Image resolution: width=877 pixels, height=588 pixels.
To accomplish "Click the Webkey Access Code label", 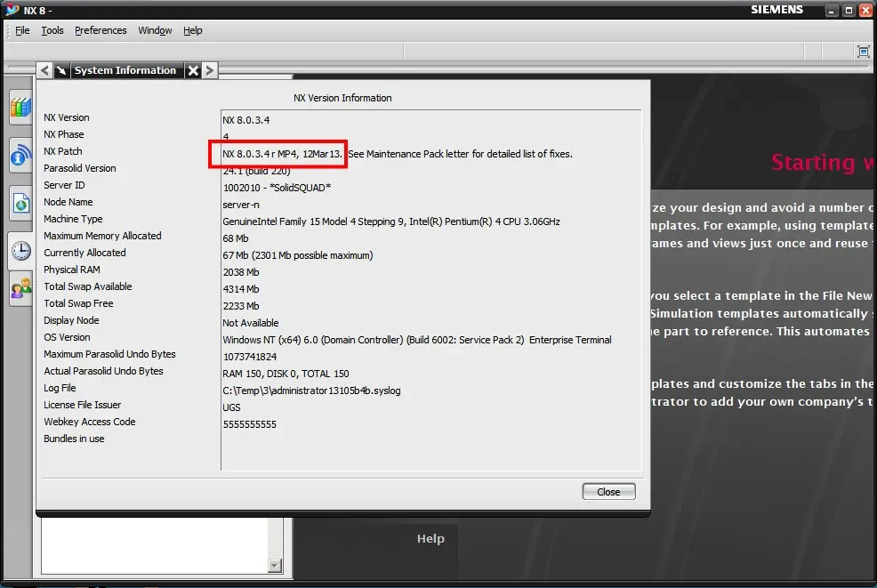I will point(90,422).
